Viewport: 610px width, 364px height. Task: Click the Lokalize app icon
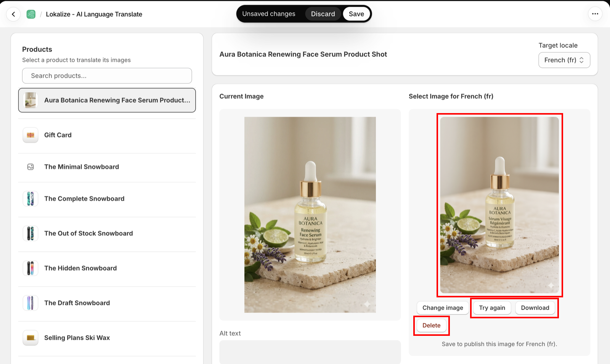point(31,14)
